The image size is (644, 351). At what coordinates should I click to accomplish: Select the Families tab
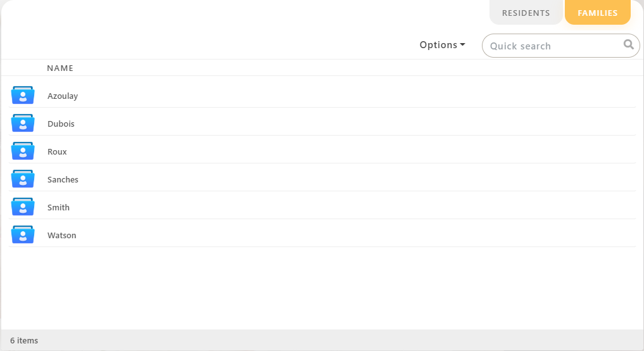(x=597, y=13)
